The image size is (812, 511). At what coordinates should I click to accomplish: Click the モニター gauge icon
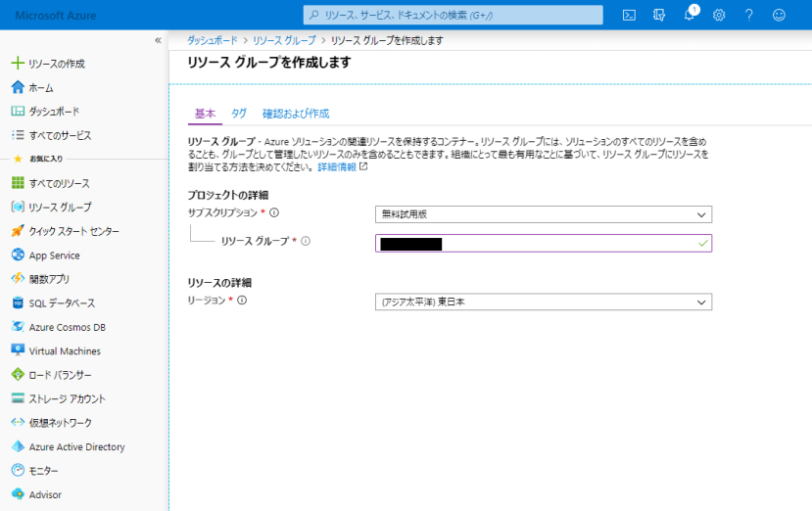click(x=18, y=470)
